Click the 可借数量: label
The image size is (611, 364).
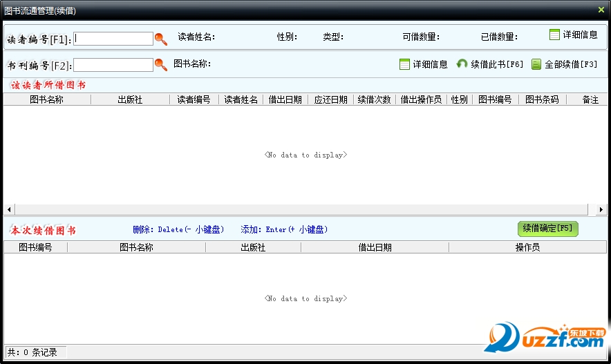click(x=421, y=37)
